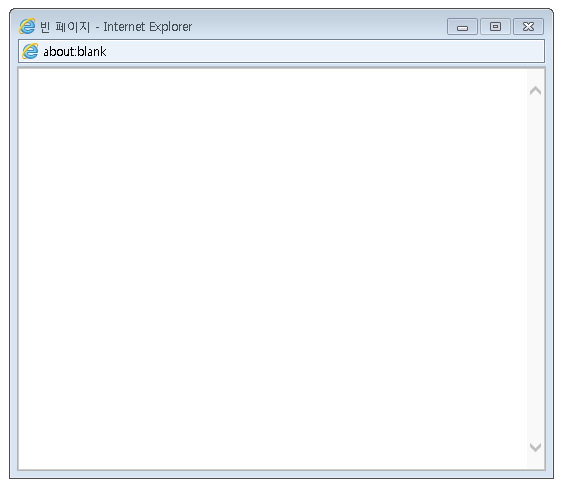Select the about:blank address text
569x492 pixels.
pyautogui.click(x=75, y=52)
